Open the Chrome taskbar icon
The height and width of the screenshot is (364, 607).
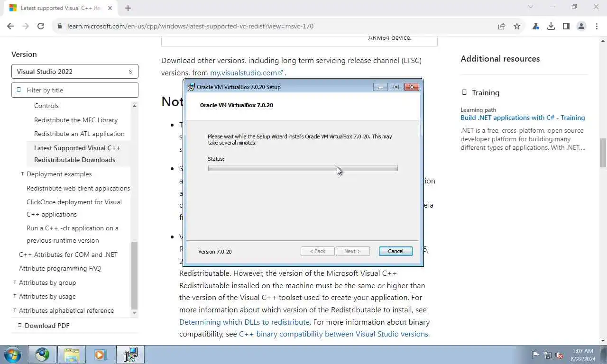pyautogui.click(x=42, y=355)
